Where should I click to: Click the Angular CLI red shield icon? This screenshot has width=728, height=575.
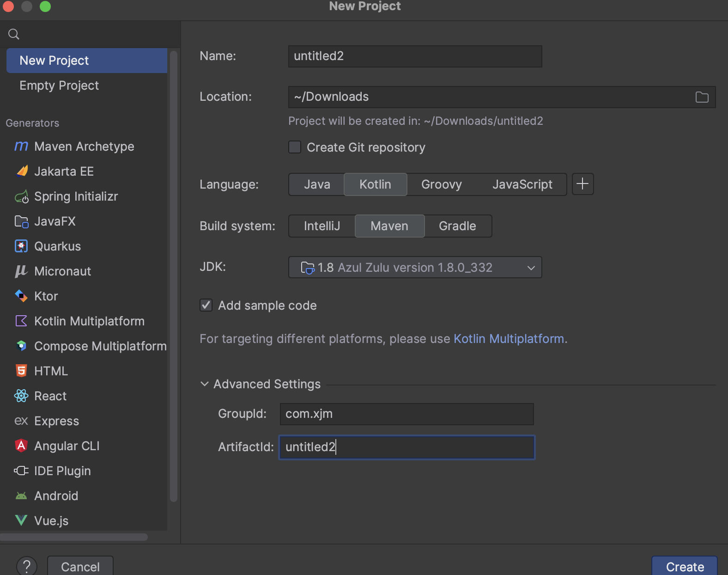21,446
